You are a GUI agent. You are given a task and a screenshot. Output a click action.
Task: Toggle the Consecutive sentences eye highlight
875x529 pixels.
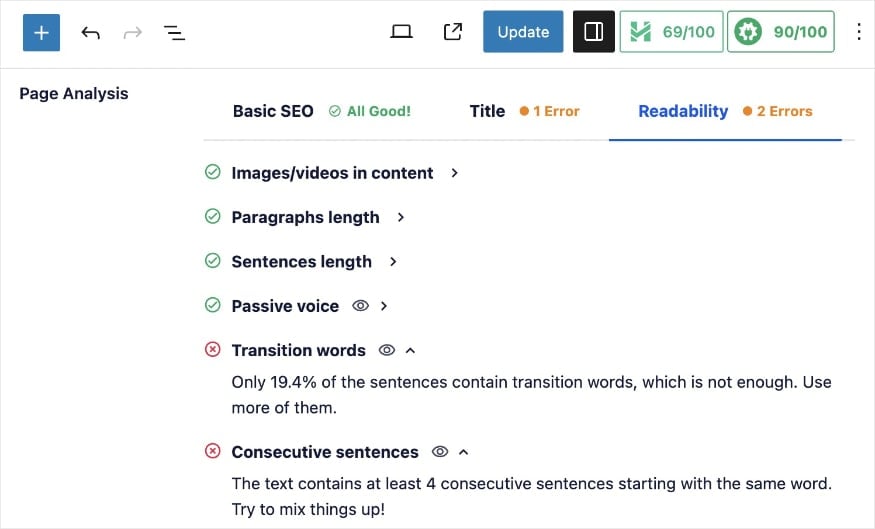point(440,451)
